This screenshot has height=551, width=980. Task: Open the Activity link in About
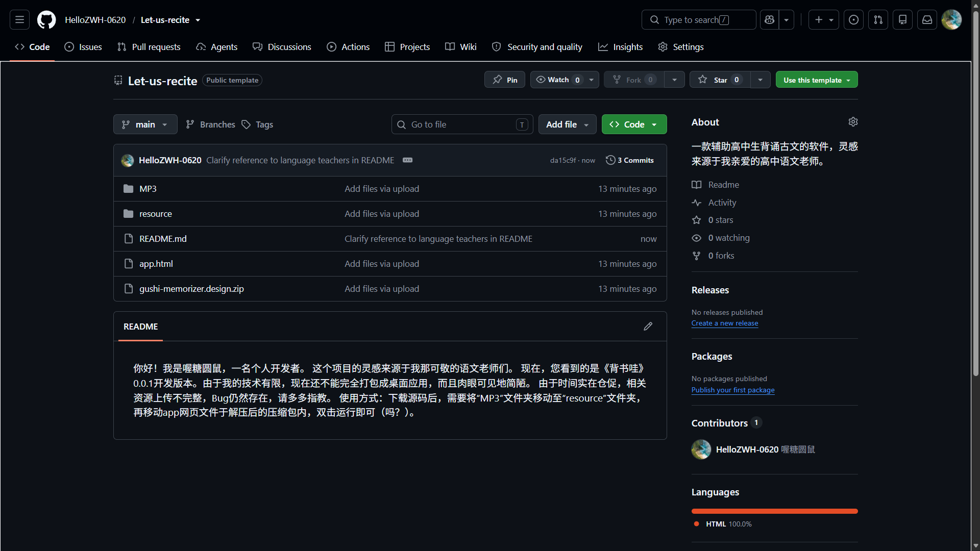pos(714,203)
